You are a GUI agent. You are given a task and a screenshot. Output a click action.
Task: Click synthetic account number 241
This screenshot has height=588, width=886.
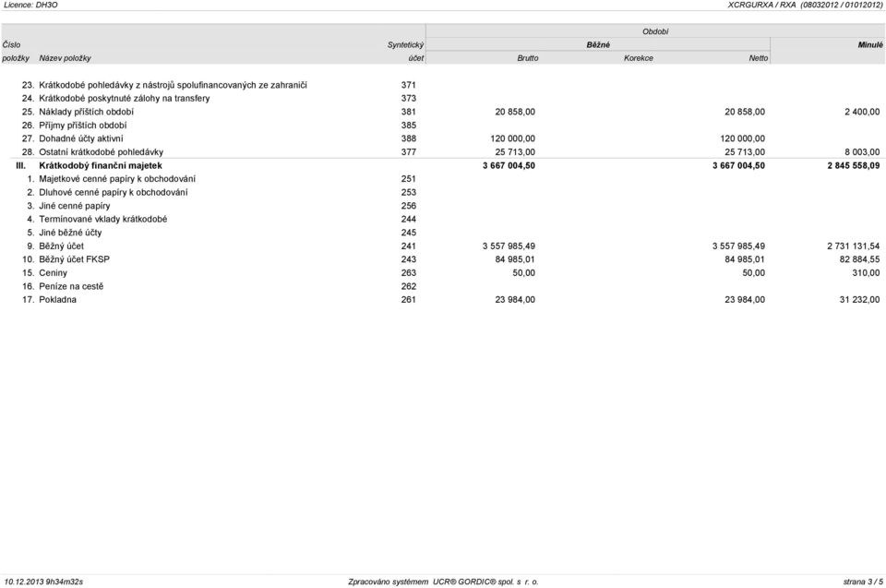(409, 246)
